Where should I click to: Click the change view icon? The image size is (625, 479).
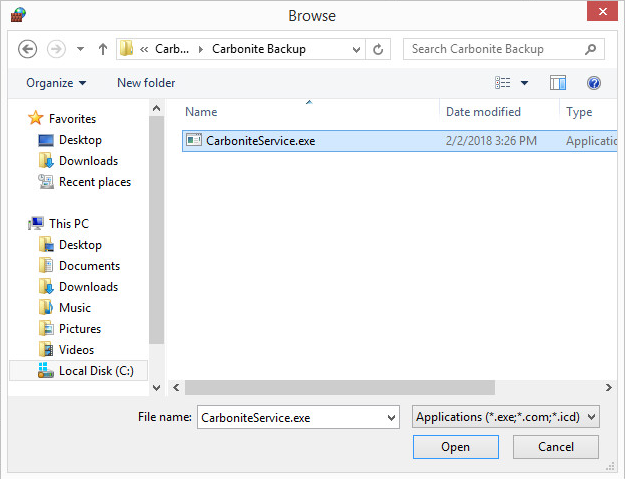[503, 83]
